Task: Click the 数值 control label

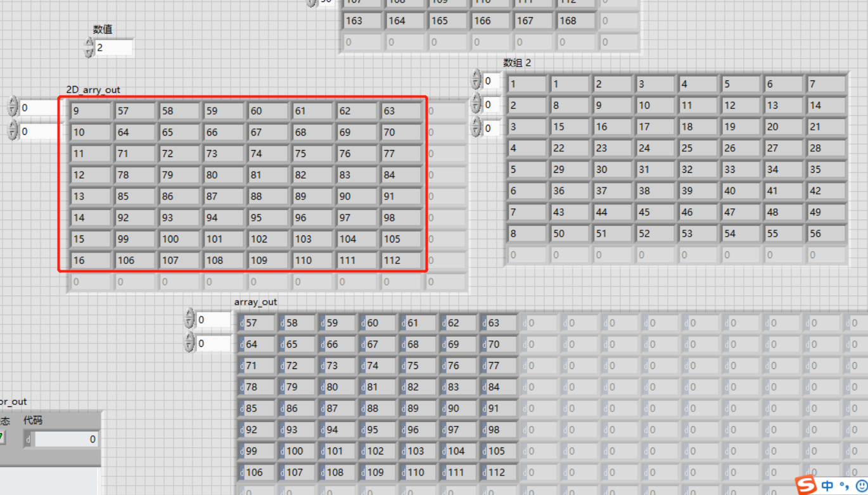Action: (x=103, y=29)
